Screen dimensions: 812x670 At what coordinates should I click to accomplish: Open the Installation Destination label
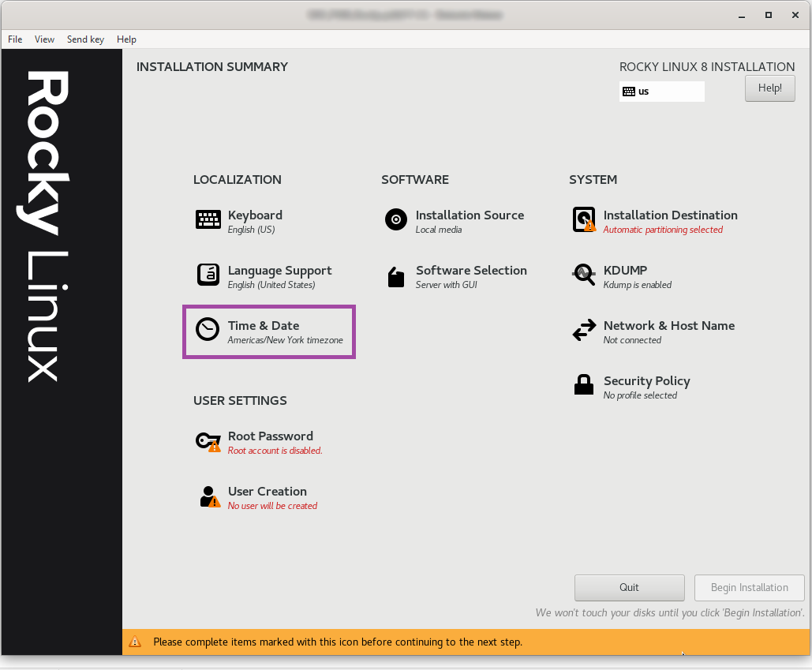[671, 215]
